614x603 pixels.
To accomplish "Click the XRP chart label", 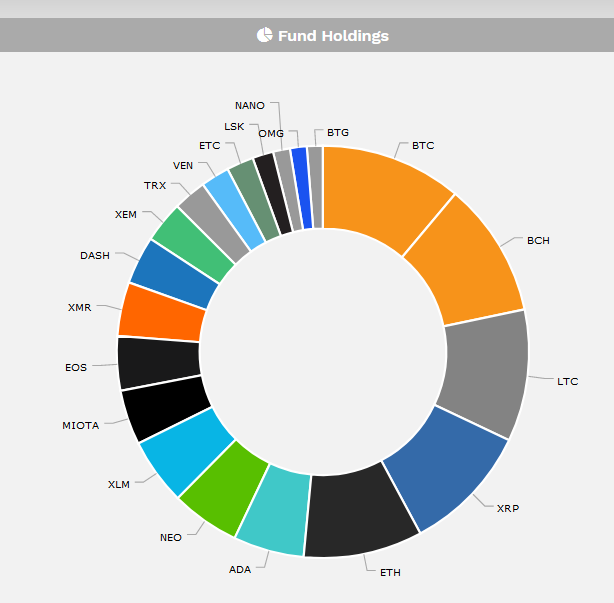I will (x=508, y=508).
